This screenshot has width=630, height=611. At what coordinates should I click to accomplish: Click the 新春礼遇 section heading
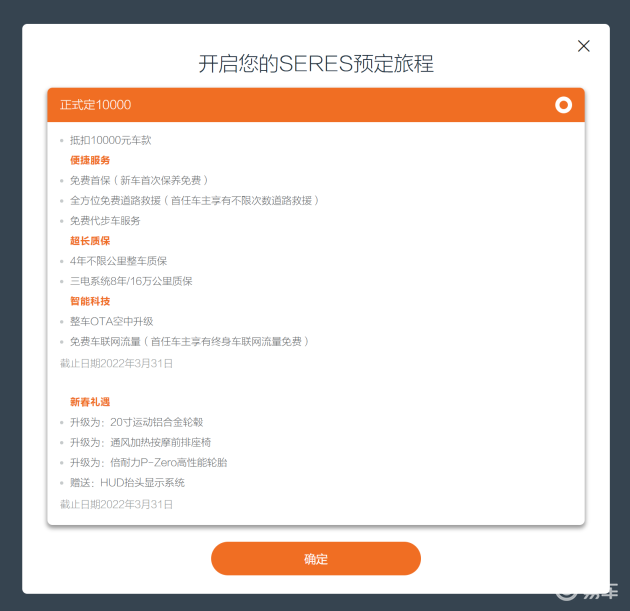[x=90, y=402]
